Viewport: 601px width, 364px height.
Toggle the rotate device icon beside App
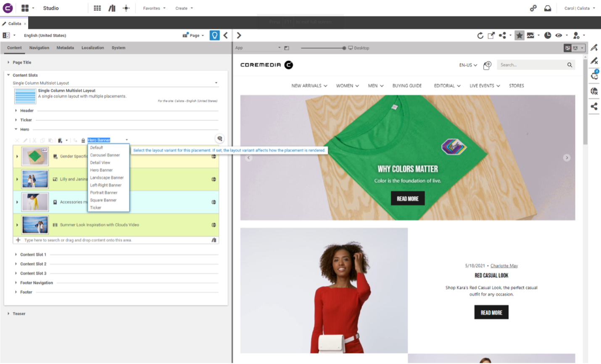287,48
